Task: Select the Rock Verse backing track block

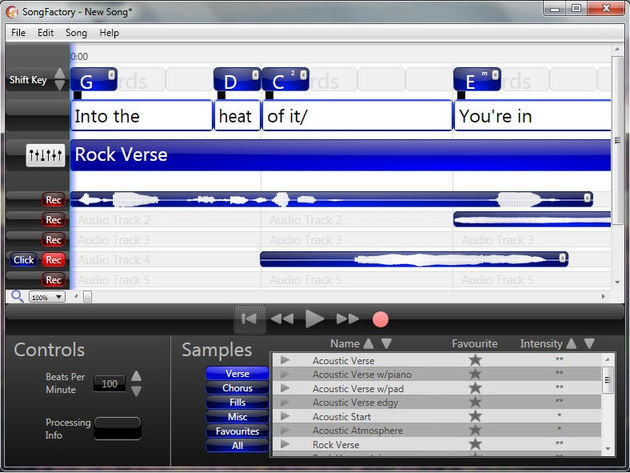Action: click(341, 155)
